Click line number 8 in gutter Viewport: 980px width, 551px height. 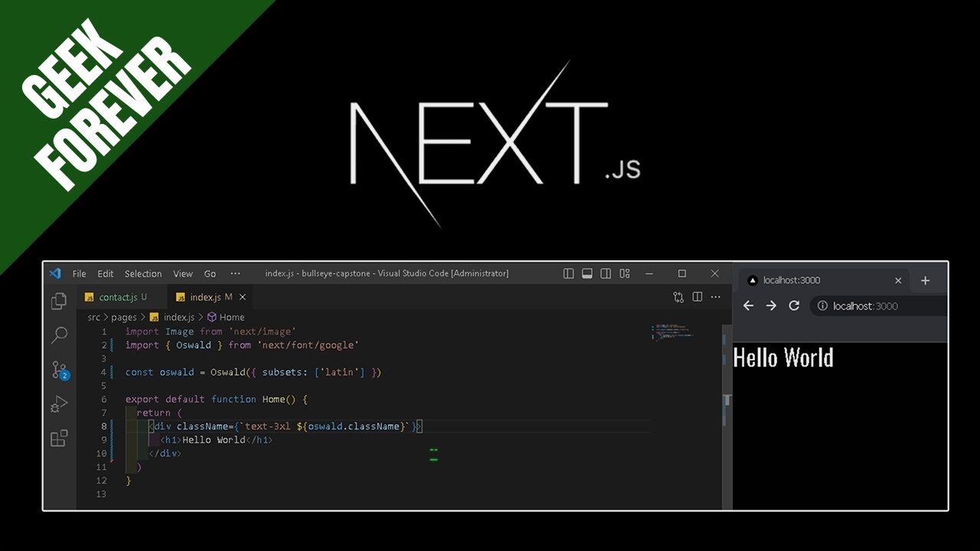104,426
